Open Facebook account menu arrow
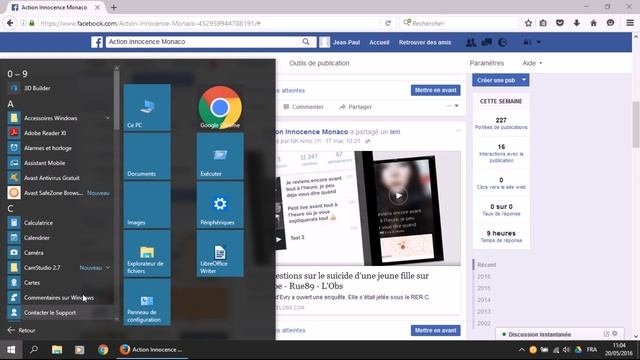 click(539, 42)
